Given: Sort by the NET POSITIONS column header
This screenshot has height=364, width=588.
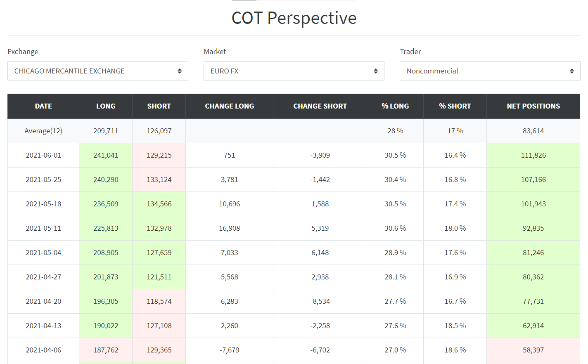Looking at the screenshot, I should [533, 106].
